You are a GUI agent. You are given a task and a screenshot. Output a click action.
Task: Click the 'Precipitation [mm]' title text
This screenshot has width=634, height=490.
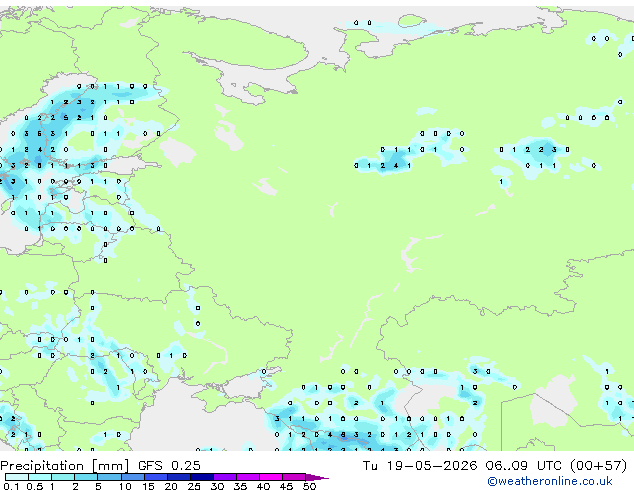65,466
